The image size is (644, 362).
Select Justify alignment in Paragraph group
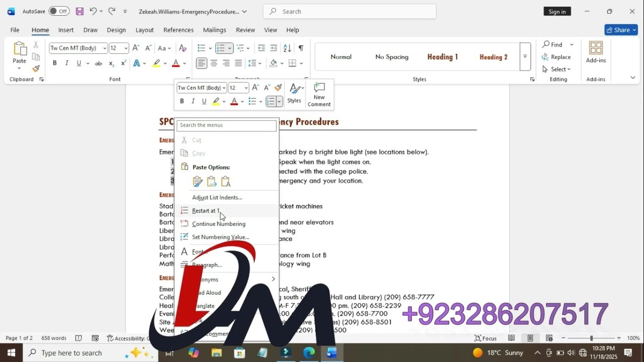238,63
